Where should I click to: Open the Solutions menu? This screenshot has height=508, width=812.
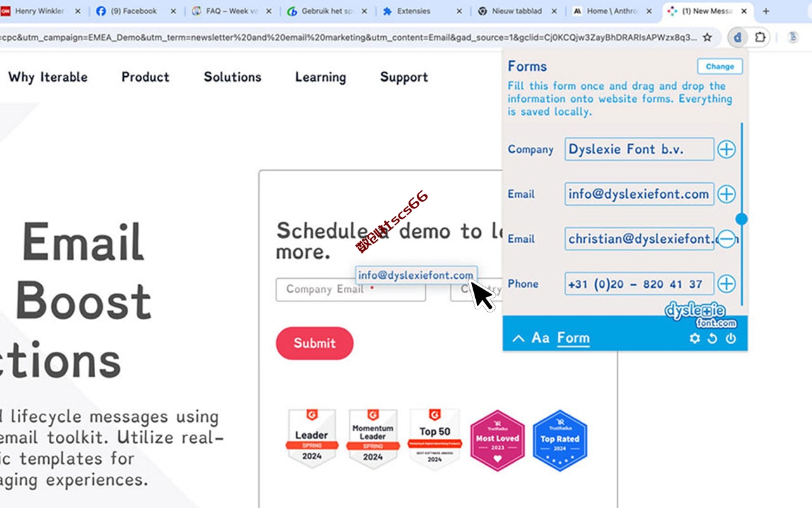point(232,77)
